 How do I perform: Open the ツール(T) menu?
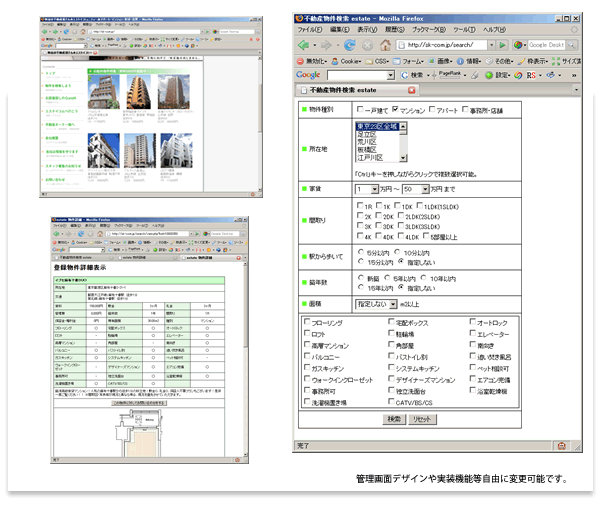464,30
